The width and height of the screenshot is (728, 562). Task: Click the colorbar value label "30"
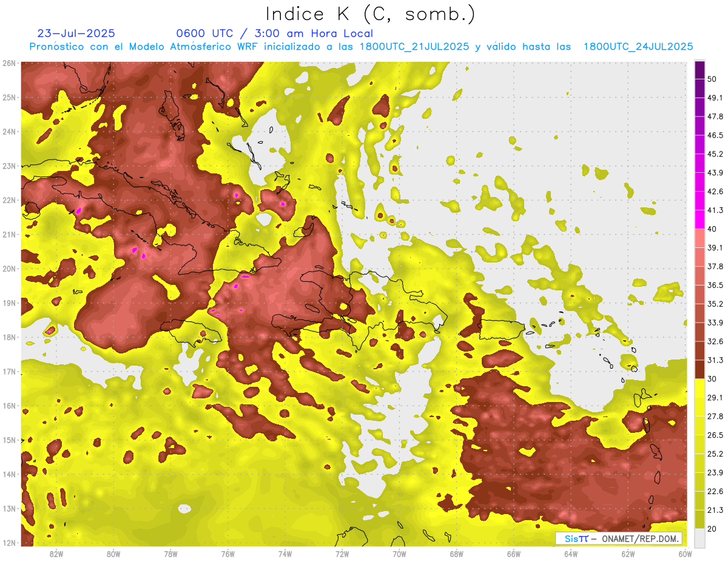[712, 379]
